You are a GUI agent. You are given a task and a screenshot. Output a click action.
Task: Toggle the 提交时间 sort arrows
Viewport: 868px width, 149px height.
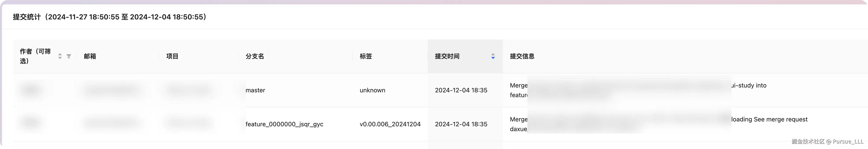(x=493, y=56)
